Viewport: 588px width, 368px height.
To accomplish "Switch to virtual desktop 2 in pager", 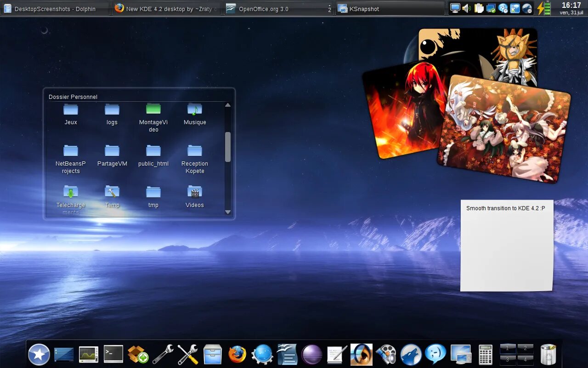I will click(x=526, y=349).
